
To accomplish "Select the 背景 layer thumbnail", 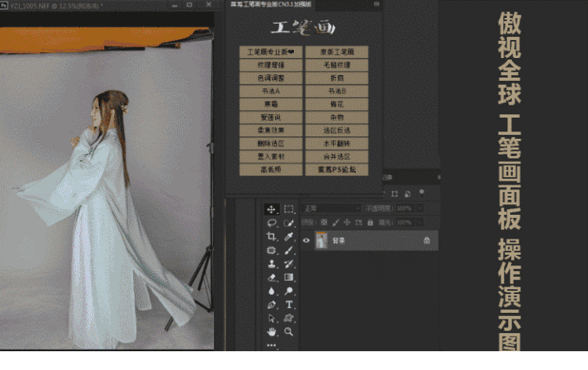I will (321, 240).
